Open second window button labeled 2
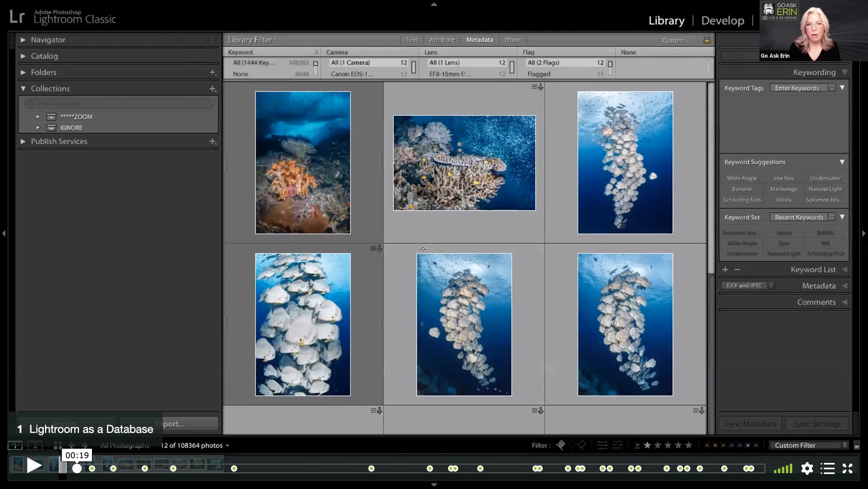 [35, 446]
